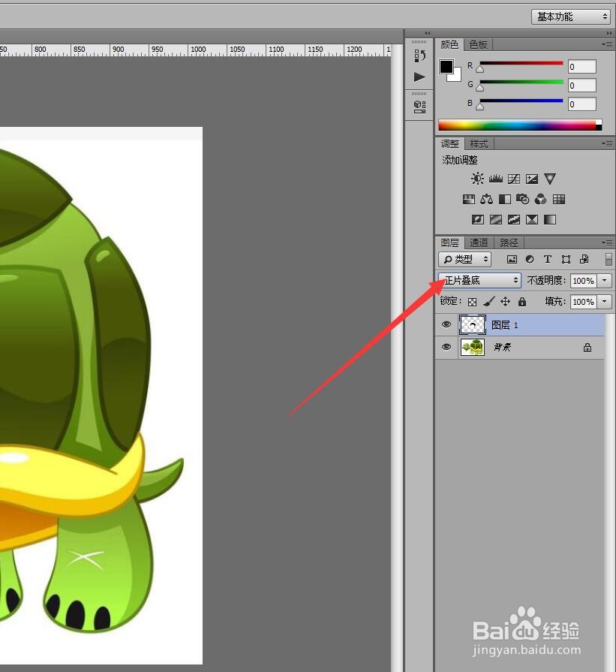The height and width of the screenshot is (672, 616).
Task: Filter layers by pixel layers
Action: [512, 259]
